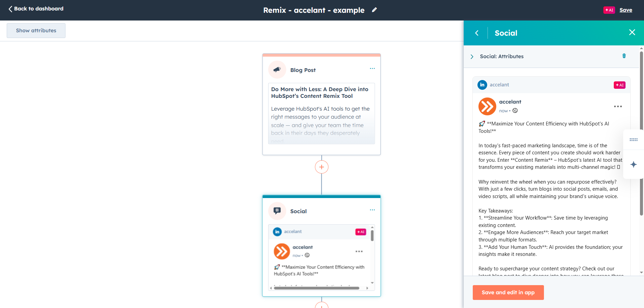Close the Social side panel
Viewport: 644px width, 308px height.
point(632,32)
